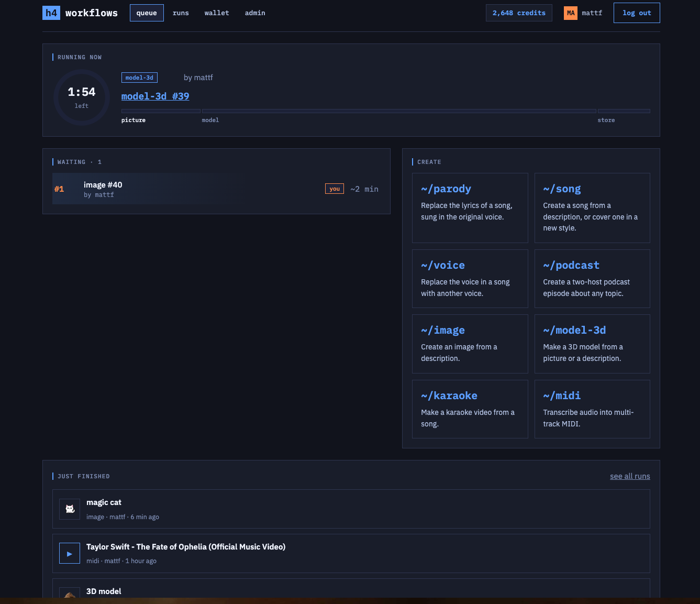Open the runs tab
Viewport: 700px width, 604px height.
pos(181,13)
